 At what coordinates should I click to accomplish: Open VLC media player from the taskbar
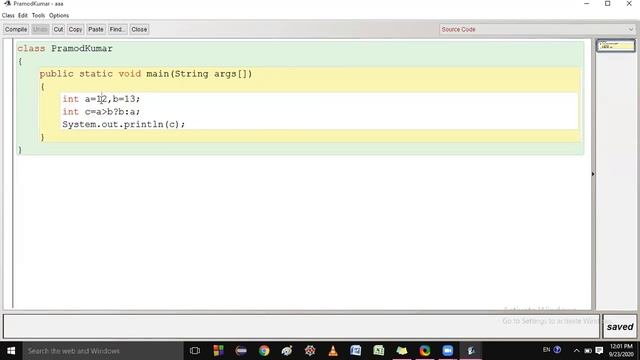coord(333,351)
